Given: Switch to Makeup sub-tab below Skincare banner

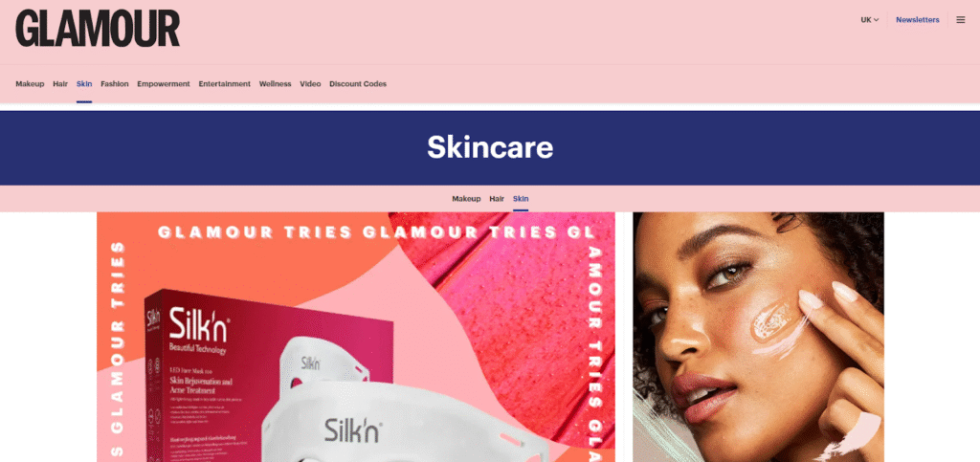Looking at the screenshot, I should coord(466,199).
